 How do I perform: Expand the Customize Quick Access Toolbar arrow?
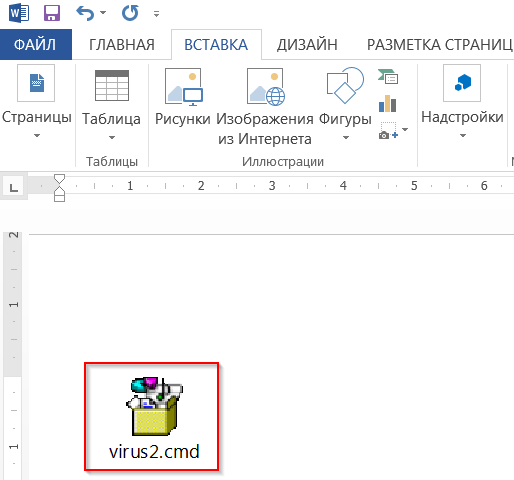[x=156, y=14]
